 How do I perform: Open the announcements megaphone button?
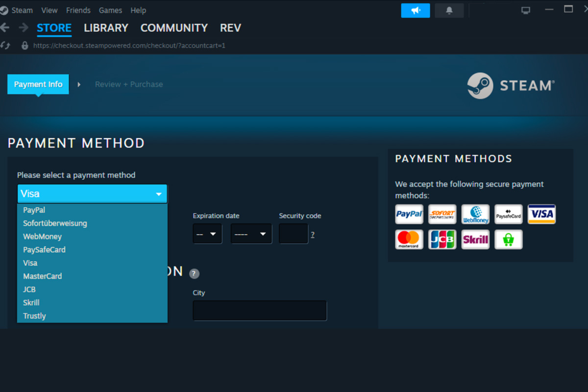416,10
